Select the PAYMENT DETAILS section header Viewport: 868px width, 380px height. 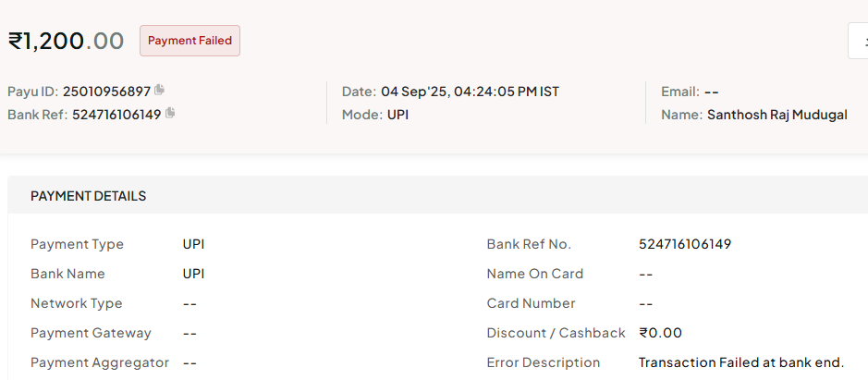(89, 195)
